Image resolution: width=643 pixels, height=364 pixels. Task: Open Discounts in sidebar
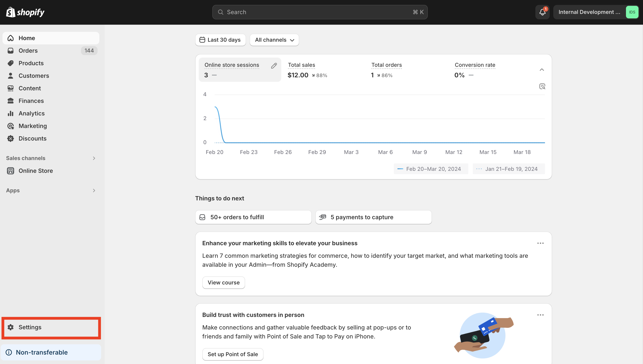coord(51,138)
